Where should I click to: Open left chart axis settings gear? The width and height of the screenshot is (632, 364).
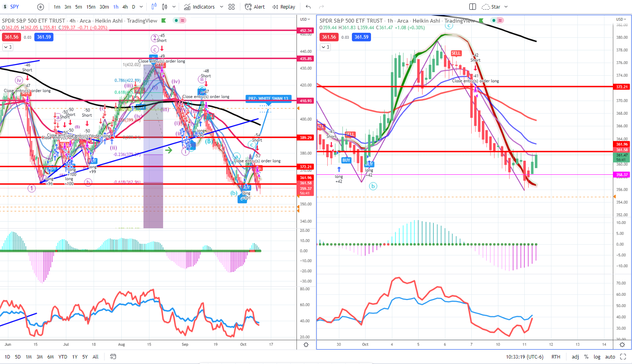coord(306,345)
